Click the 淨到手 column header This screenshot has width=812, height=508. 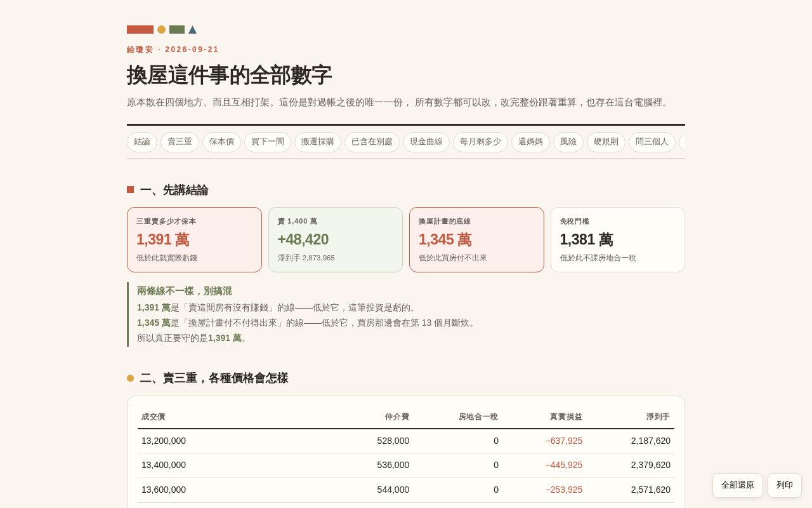658,417
